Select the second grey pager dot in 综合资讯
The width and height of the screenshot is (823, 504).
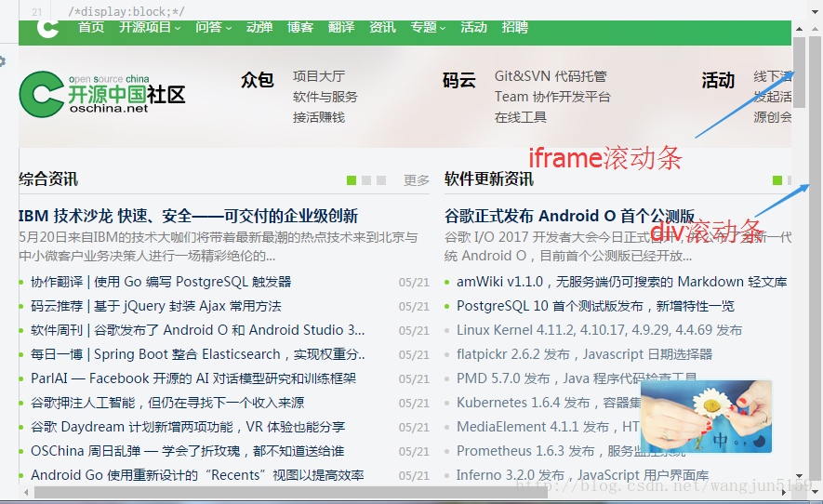[366, 180]
